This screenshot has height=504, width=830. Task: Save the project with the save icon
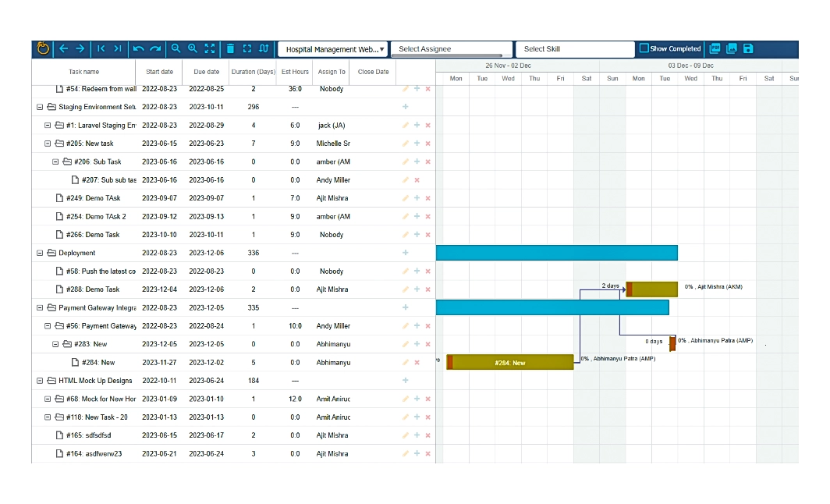[x=748, y=48]
